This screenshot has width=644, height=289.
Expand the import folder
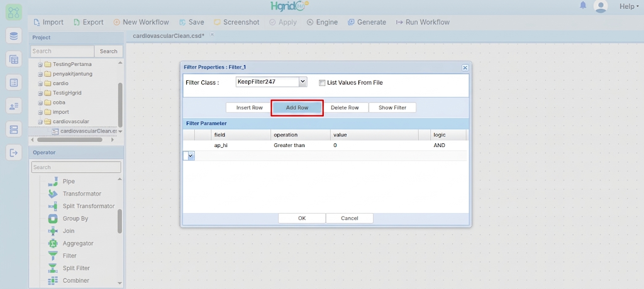click(40, 112)
